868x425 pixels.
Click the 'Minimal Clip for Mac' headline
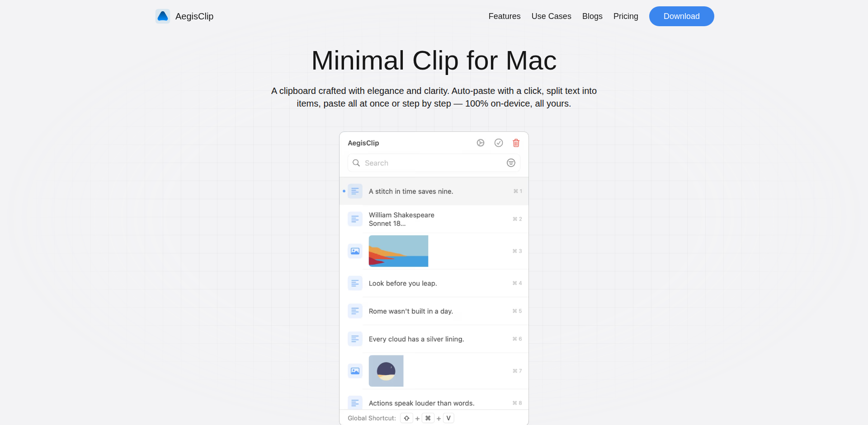click(x=434, y=61)
